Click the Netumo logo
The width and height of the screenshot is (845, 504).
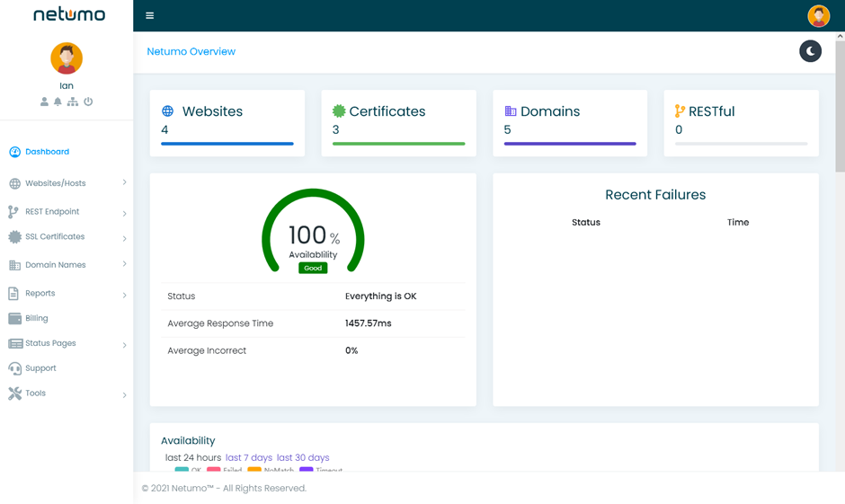[69, 13]
